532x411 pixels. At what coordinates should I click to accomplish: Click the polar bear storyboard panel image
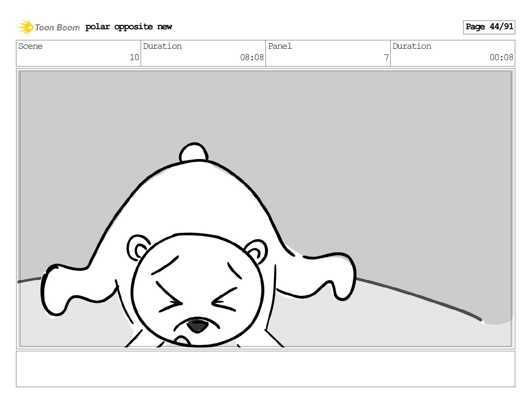point(265,209)
